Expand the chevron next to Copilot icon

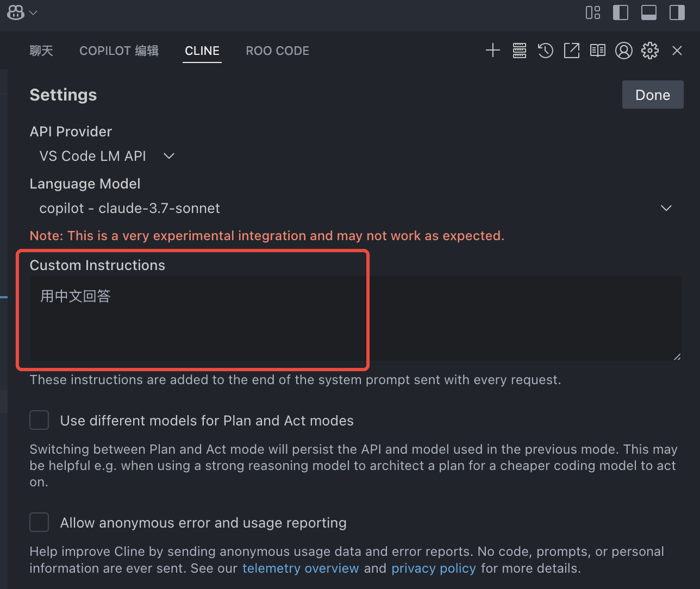[x=33, y=12]
